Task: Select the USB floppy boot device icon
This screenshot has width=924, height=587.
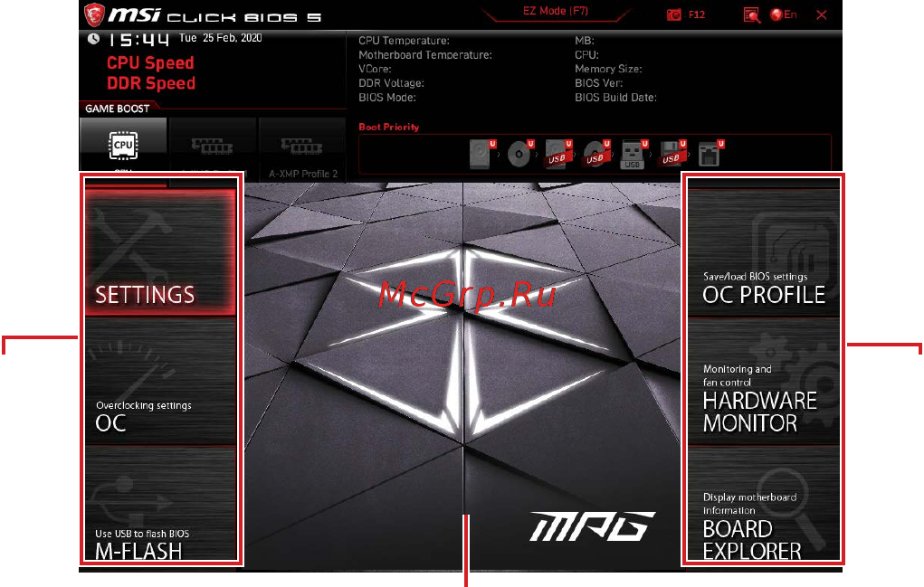Action: click(x=672, y=155)
